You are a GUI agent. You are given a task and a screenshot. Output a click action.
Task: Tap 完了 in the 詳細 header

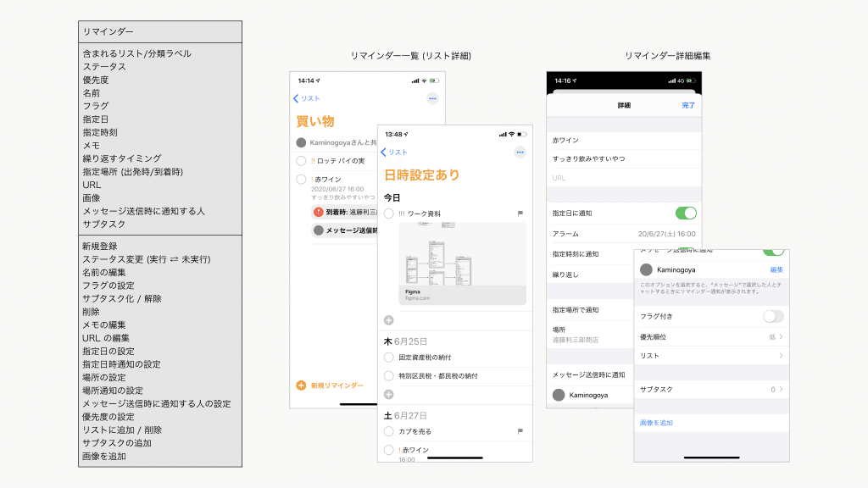coord(688,105)
